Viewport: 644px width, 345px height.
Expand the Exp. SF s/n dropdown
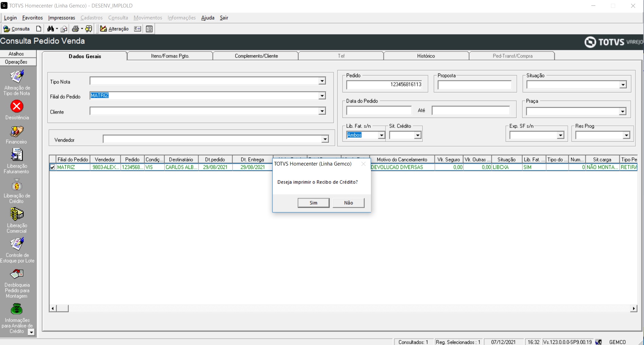[560, 135]
